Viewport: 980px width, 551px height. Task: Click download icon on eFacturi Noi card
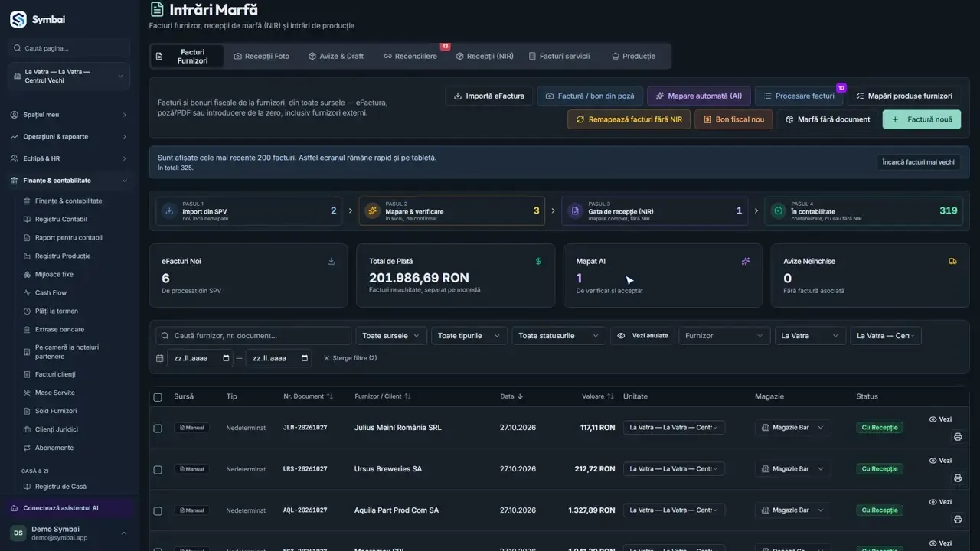[x=332, y=261]
